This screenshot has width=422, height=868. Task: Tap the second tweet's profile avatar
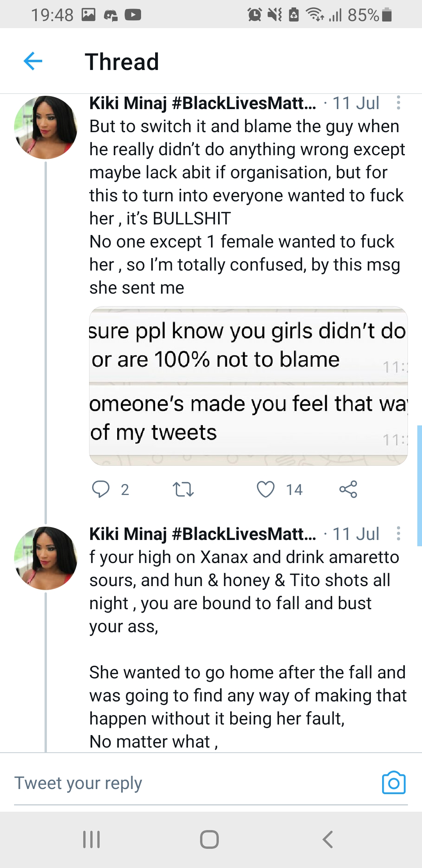click(x=45, y=558)
